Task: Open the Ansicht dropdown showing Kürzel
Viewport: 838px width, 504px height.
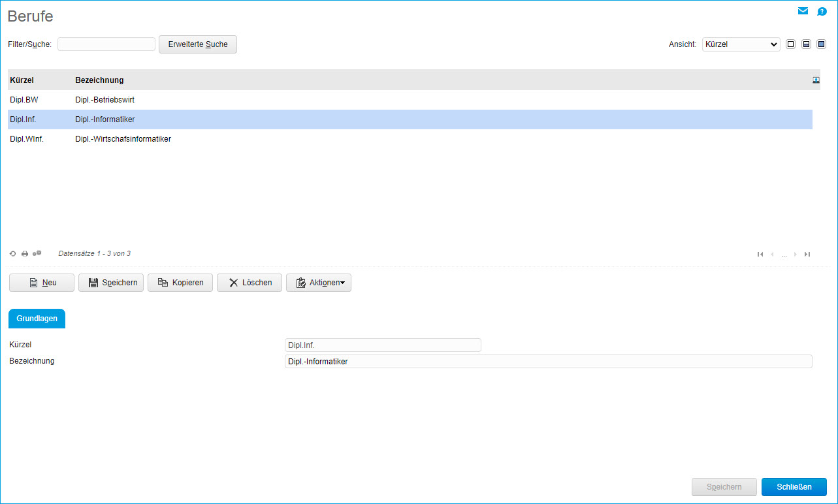Action: click(x=741, y=44)
